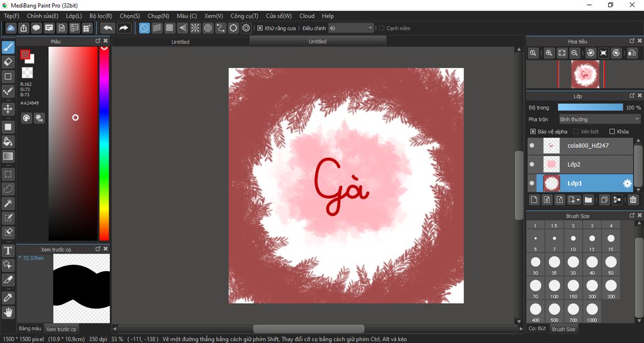Select brush size 10 preset
The width and height of the screenshot is (644, 343).
click(x=573, y=240)
